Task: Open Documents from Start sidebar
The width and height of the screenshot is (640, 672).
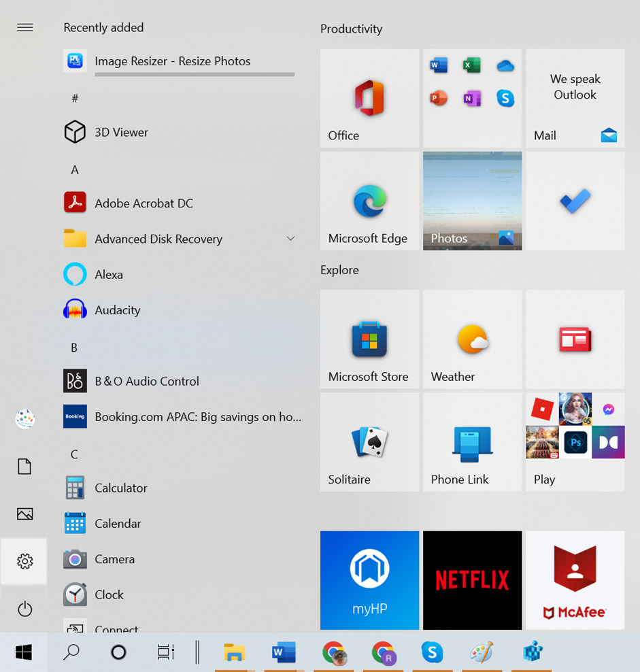Action: click(24, 467)
